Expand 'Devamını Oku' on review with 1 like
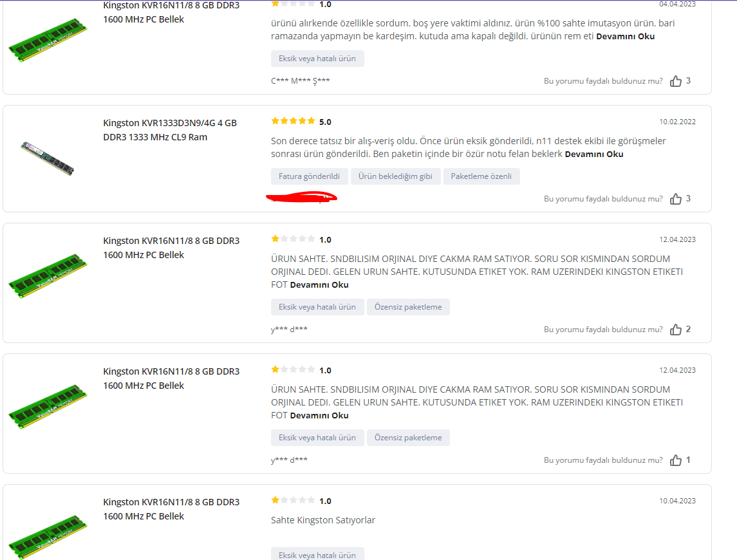 [319, 416]
